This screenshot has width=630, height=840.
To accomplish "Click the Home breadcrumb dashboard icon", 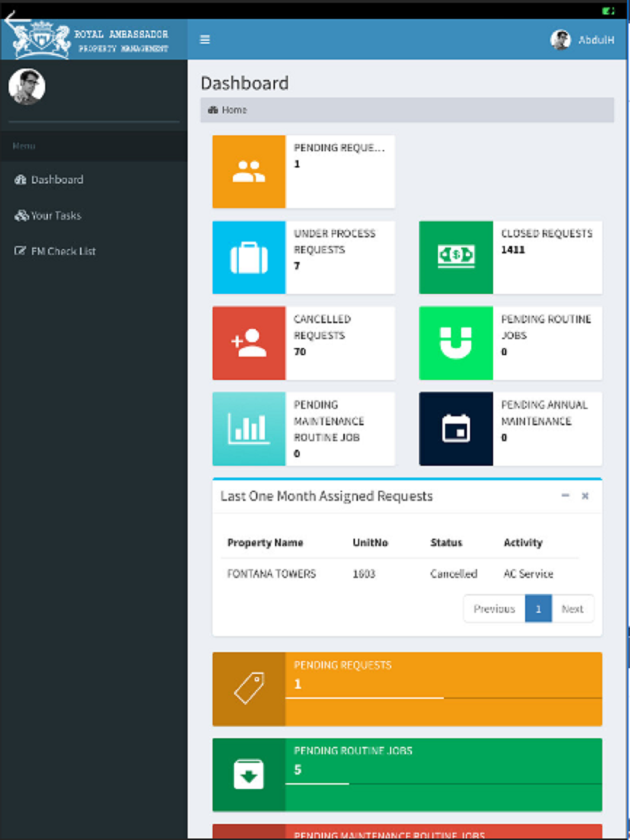I will 213,110.
